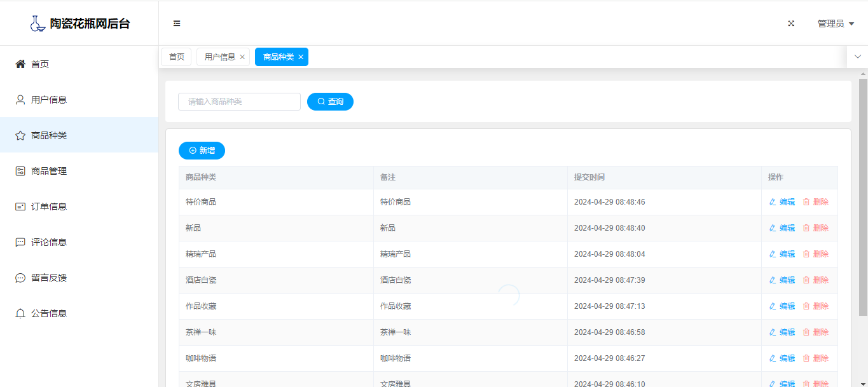The width and height of the screenshot is (868, 387).
Task: Delete the 茶禅一味 row
Action: click(816, 332)
